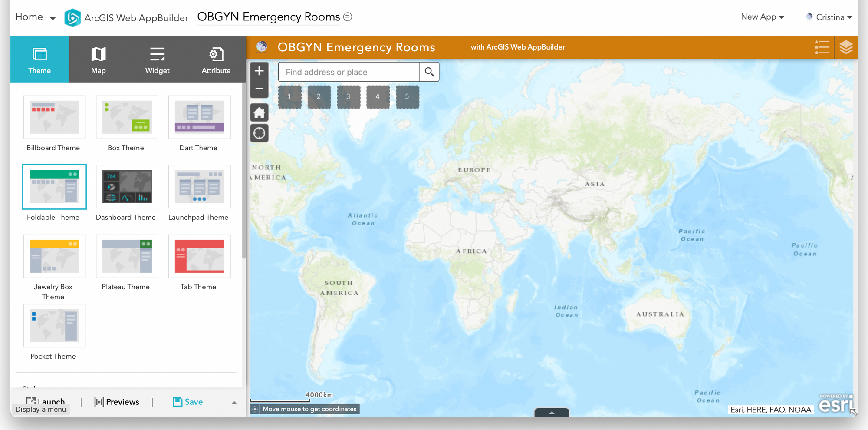Open the overview map corner arrow

click(x=853, y=412)
